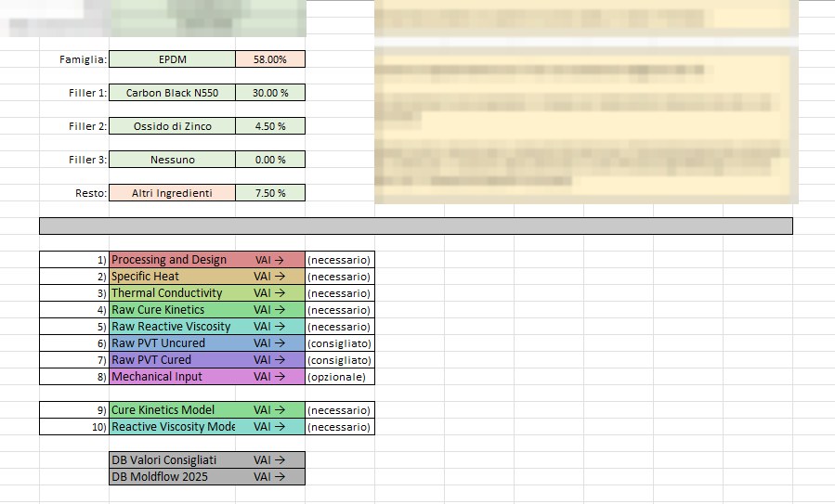Image resolution: width=835 pixels, height=504 pixels.
Task: Click (opzionale) beside Mechanical Input
Action: (340, 376)
